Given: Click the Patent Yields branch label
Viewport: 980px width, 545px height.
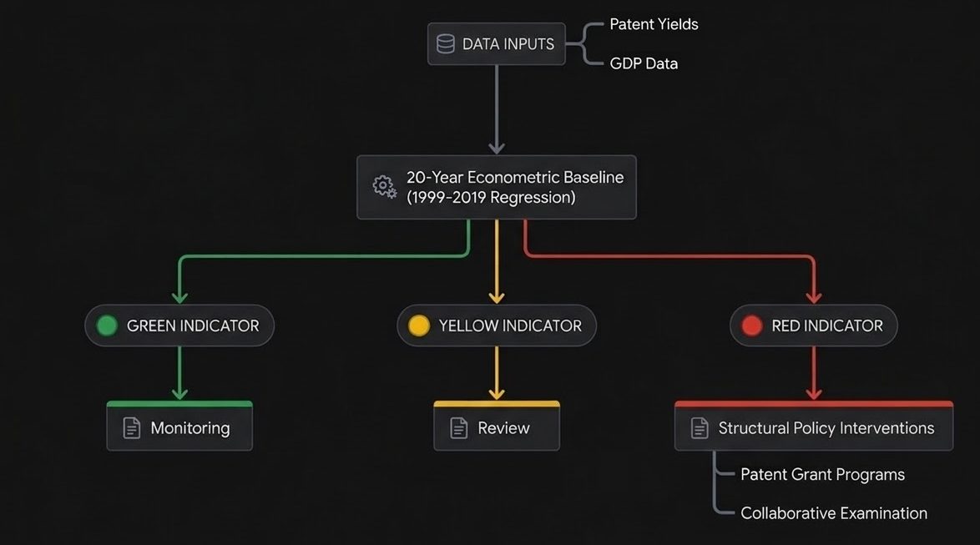Looking at the screenshot, I should 654,24.
